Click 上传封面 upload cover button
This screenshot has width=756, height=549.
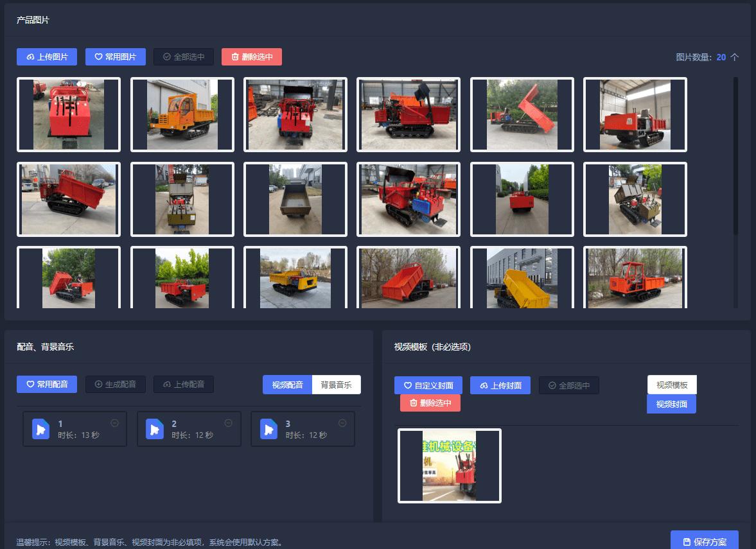click(x=500, y=385)
